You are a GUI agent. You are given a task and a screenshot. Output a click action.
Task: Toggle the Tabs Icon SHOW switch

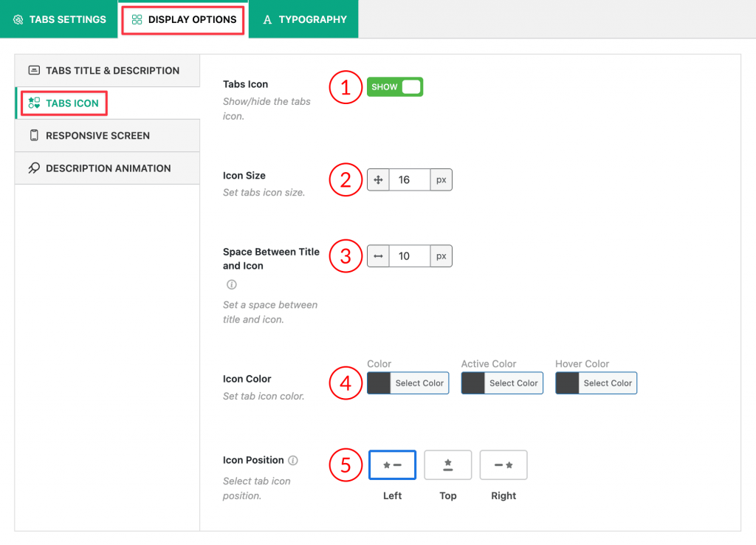point(395,87)
